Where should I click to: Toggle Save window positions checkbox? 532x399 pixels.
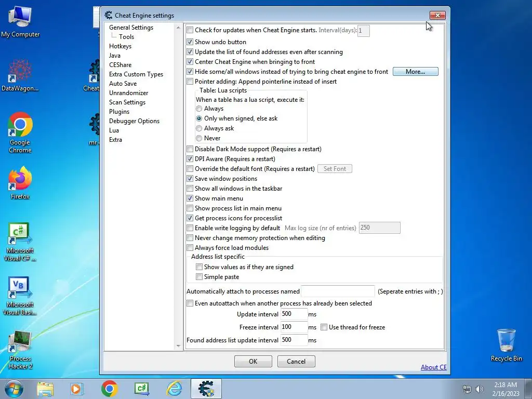pyautogui.click(x=190, y=179)
